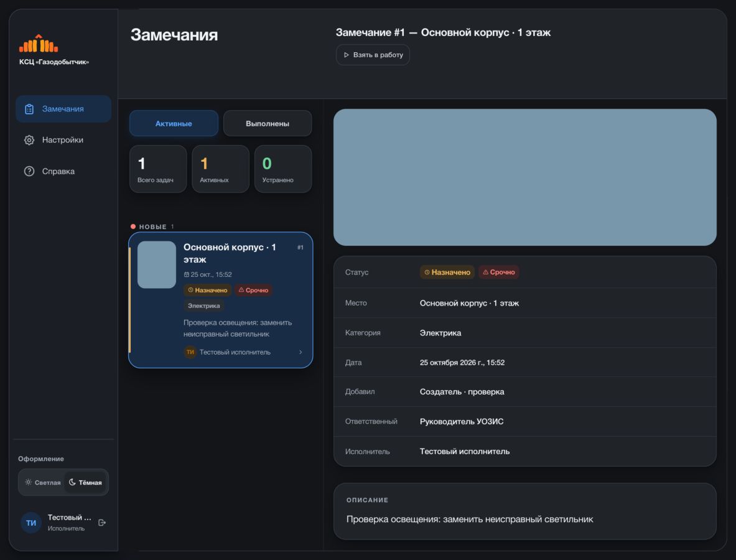736x560 pixels.
Task: Click the ОПИСАНИЕ section heading
Action: 368,500
